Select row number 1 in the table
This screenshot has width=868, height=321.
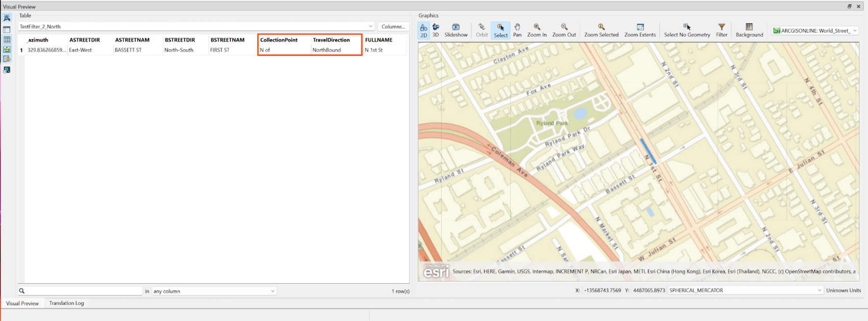tap(21, 50)
